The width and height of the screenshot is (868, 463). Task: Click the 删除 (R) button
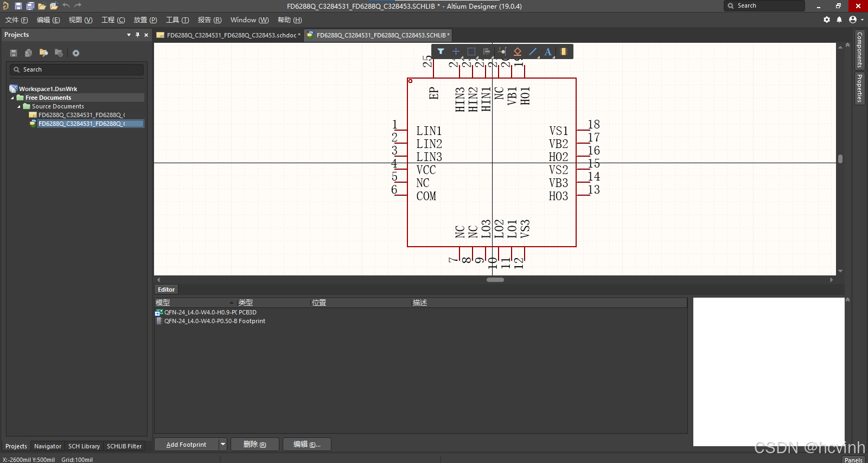click(255, 445)
